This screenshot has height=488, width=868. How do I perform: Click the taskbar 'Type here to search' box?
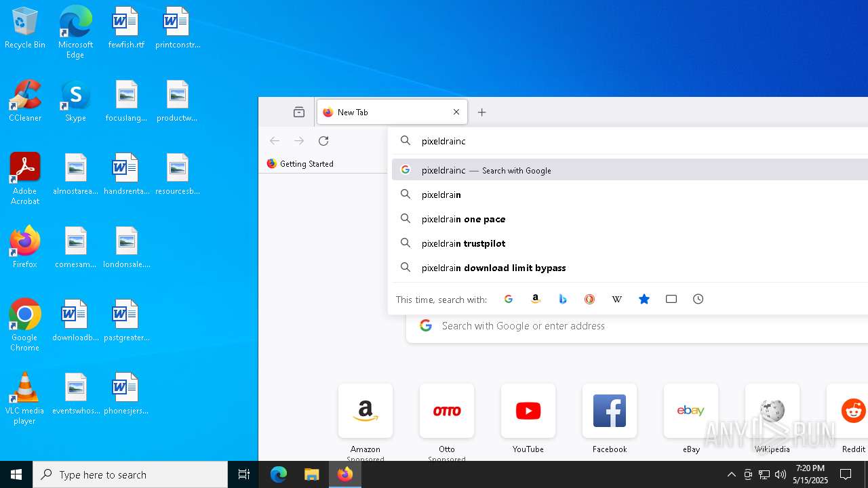pos(130,474)
